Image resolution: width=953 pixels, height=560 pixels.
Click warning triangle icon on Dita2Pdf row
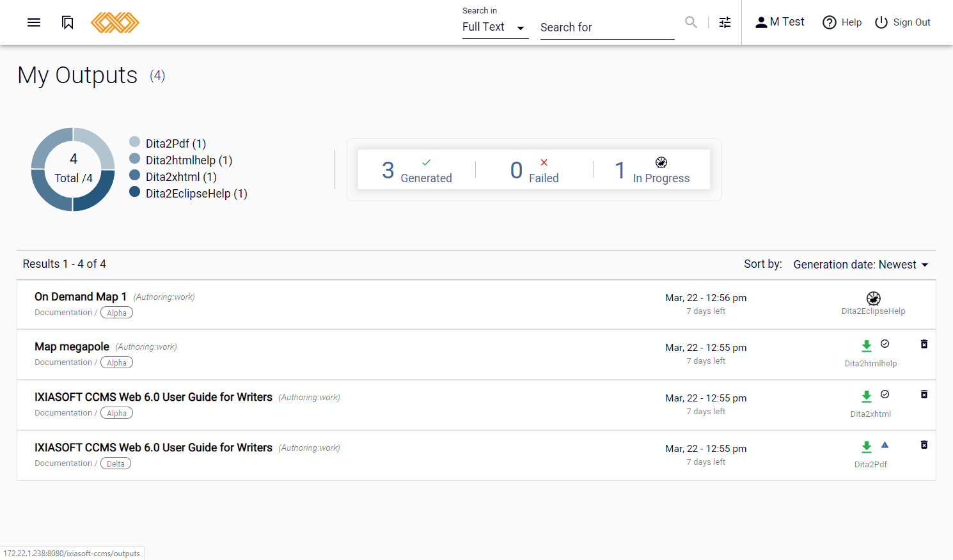[x=885, y=445]
